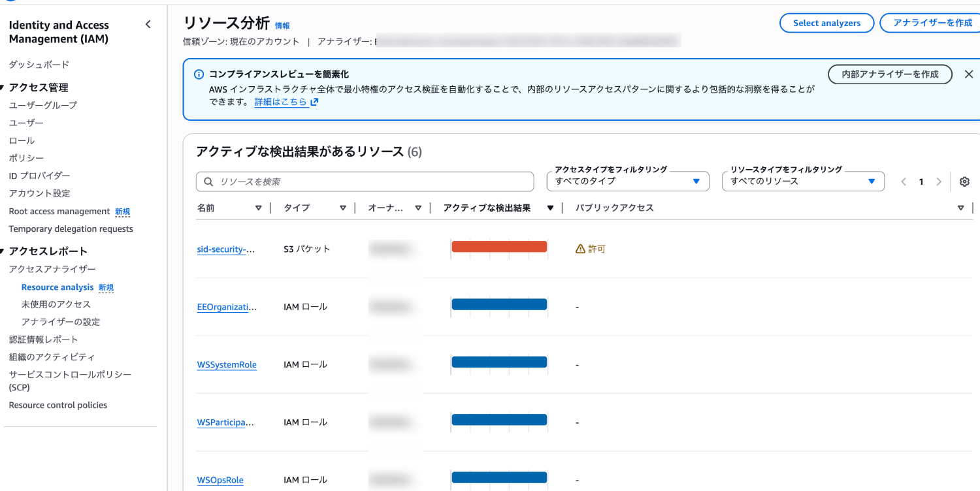Viewport: 980px width, 491px height.
Task: Open 未使用のアクセス in the sidebar
Action: [x=56, y=304]
